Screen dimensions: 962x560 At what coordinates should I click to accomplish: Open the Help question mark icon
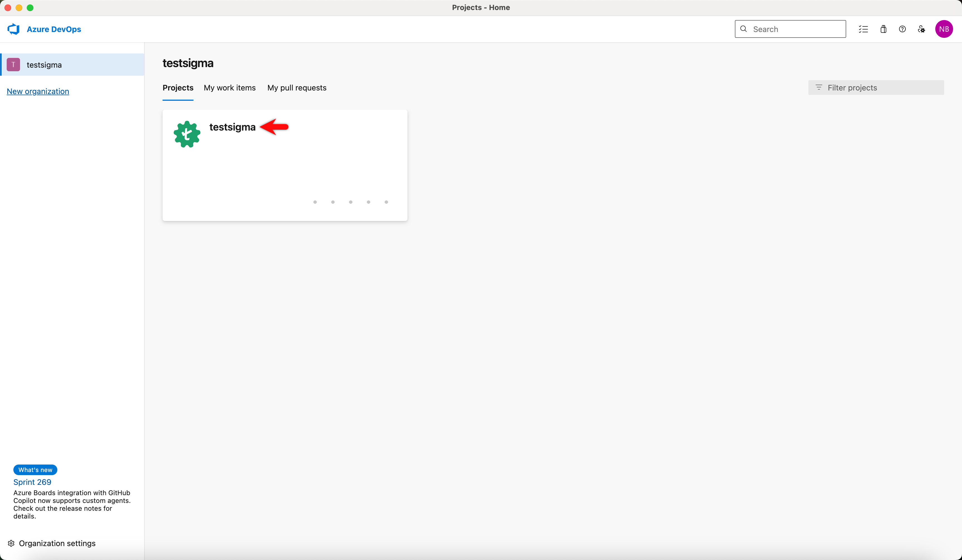(x=902, y=29)
